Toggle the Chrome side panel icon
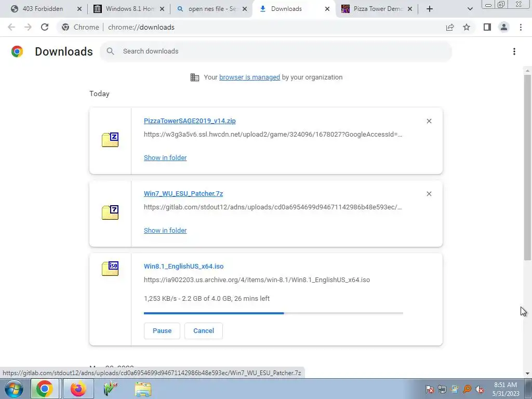 pos(487,27)
